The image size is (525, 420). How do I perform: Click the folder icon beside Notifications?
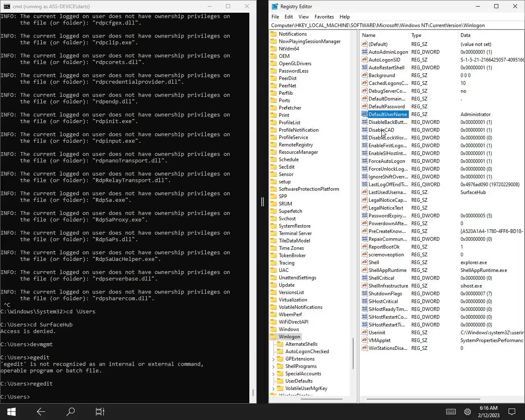(x=274, y=34)
